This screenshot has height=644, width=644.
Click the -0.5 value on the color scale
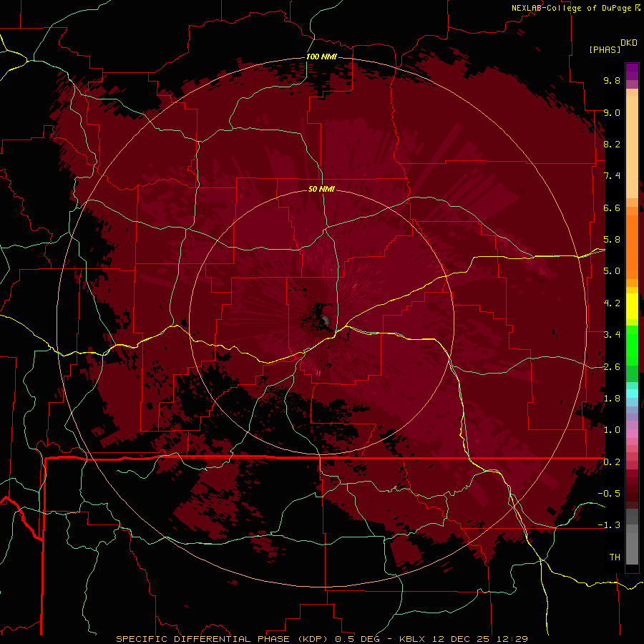click(610, 494)
